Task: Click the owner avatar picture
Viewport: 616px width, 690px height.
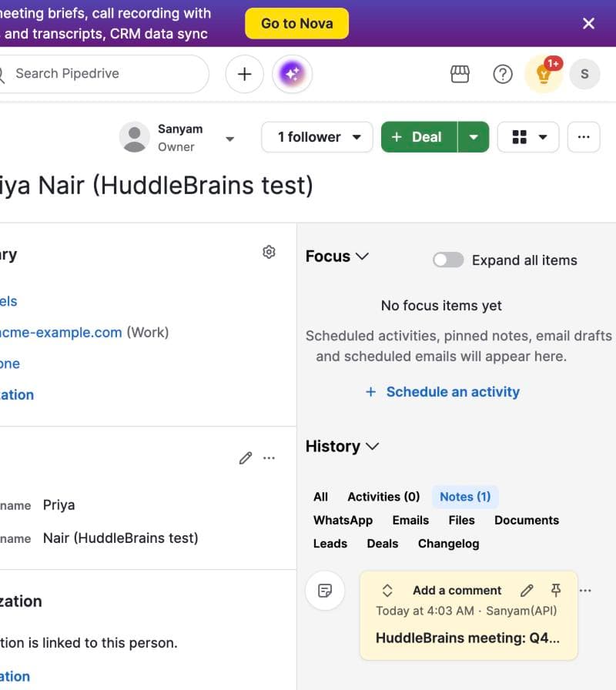Action: coord(135,137)
